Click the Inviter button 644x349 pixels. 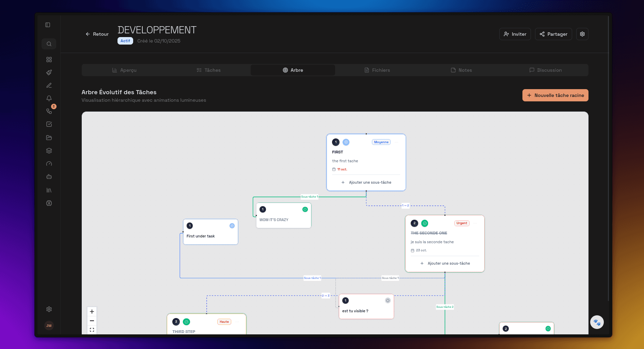(515, 34)
